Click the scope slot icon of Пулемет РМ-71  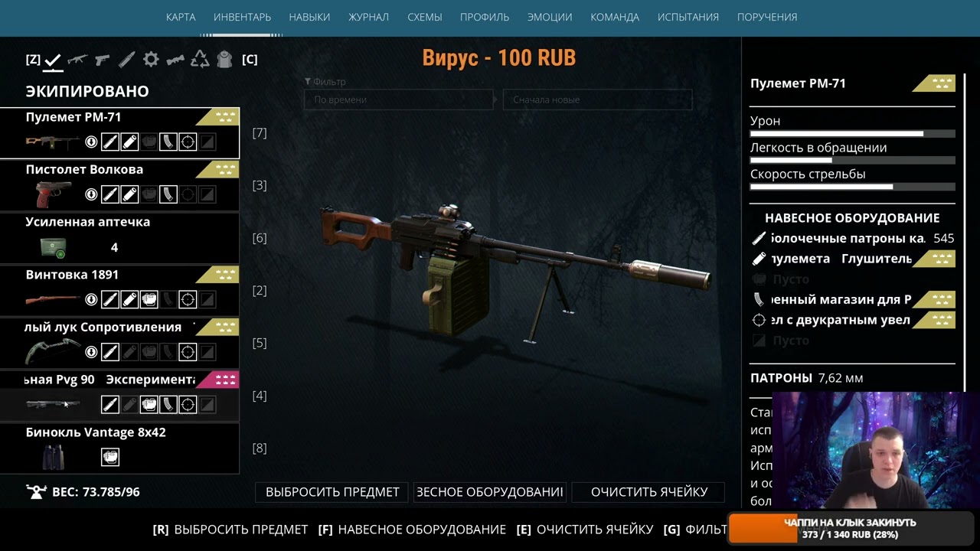click(188, 142)
